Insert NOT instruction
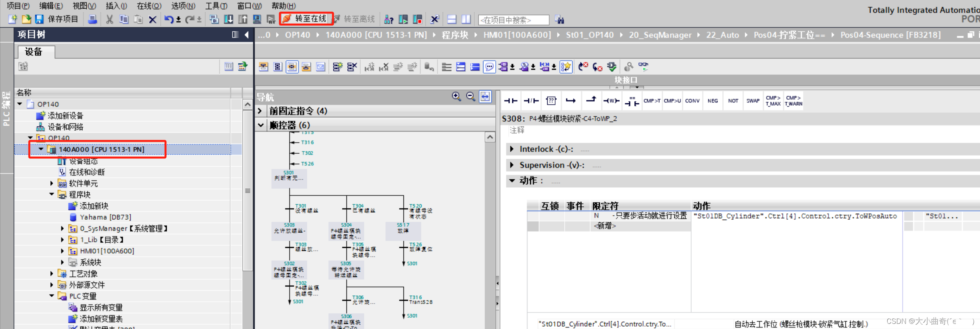The height and width of the screenshot is (329, 980). pos(733,101)
